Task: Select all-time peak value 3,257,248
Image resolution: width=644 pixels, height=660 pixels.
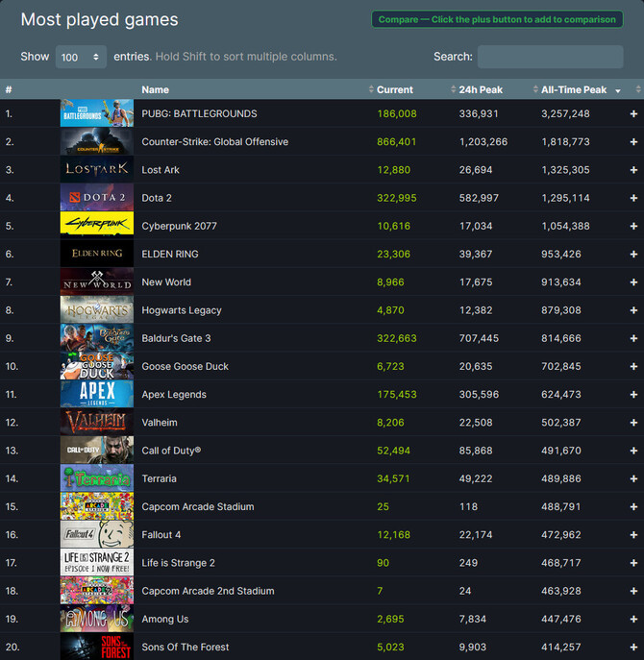Action: point(565,113)
